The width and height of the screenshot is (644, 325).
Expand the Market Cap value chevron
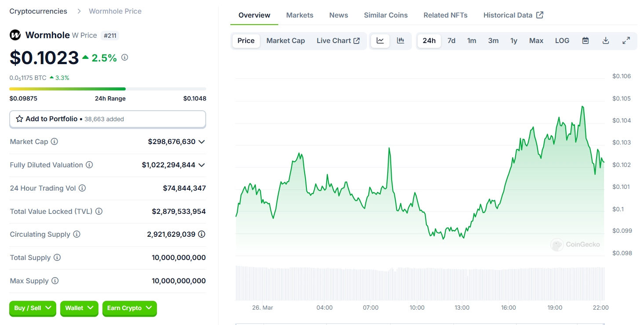coord(201,142)
